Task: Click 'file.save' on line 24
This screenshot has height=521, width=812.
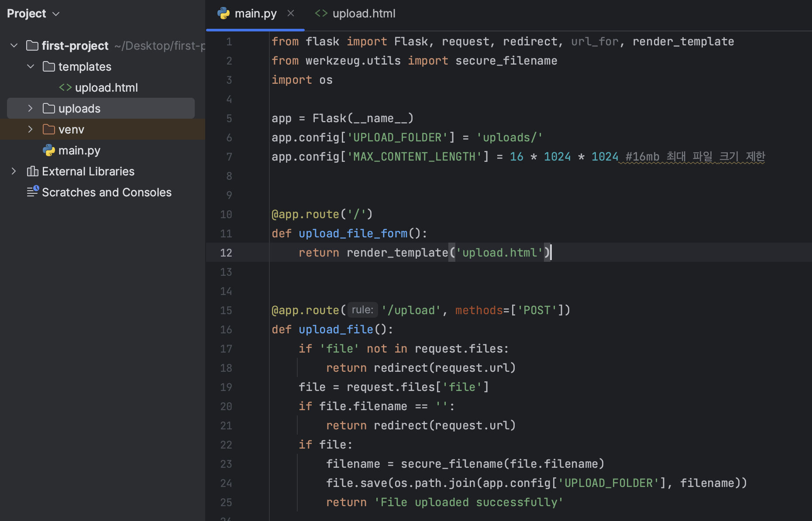Action: click(357, 483)
